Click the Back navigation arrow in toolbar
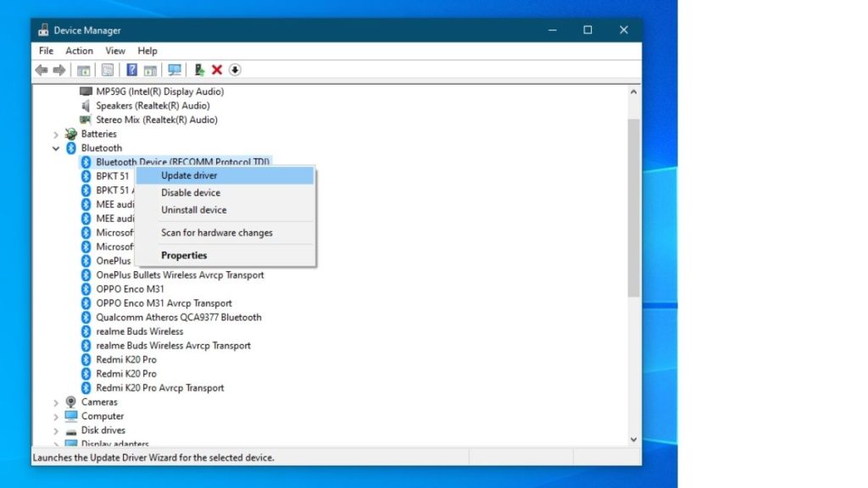The width and height of the screenshot is (868, 488). [42, 69]
